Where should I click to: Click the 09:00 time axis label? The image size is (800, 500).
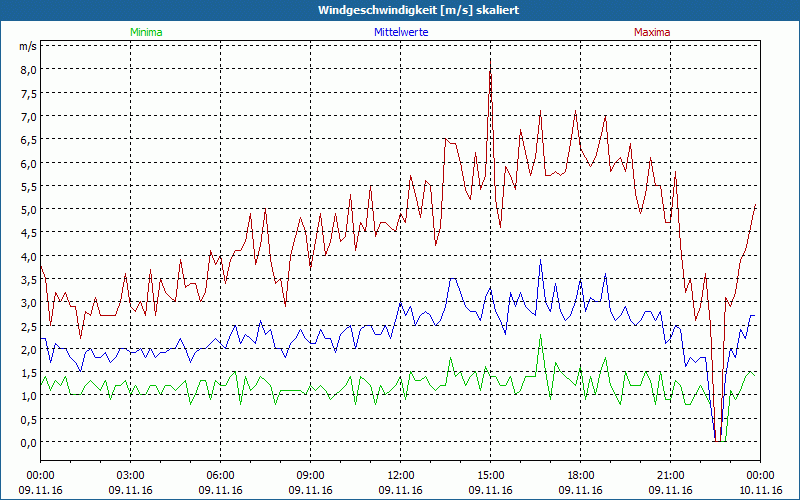[310, 476]
